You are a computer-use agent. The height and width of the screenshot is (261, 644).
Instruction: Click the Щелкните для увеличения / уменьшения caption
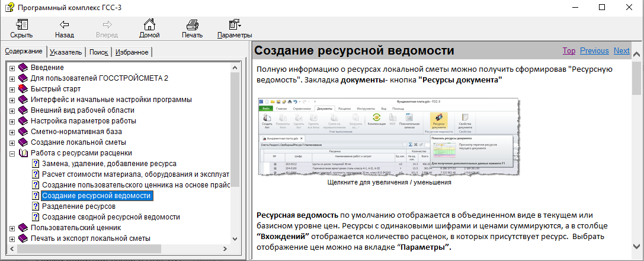[389, 183]
